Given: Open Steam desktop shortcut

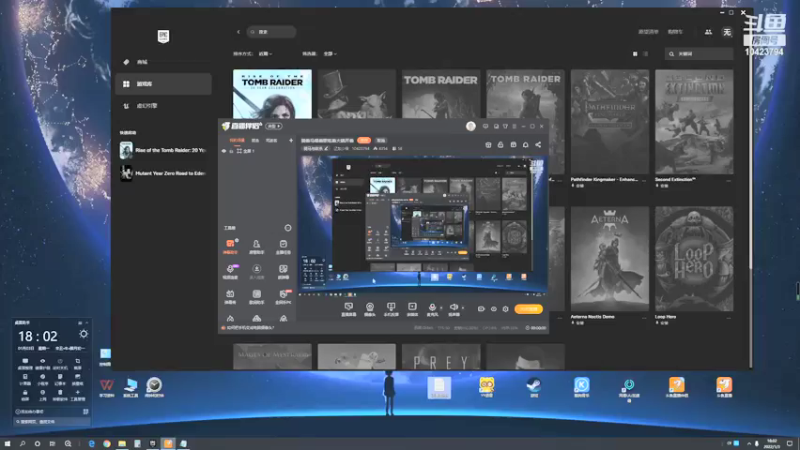Looking at the screenshot, I should tap(534, 387).
